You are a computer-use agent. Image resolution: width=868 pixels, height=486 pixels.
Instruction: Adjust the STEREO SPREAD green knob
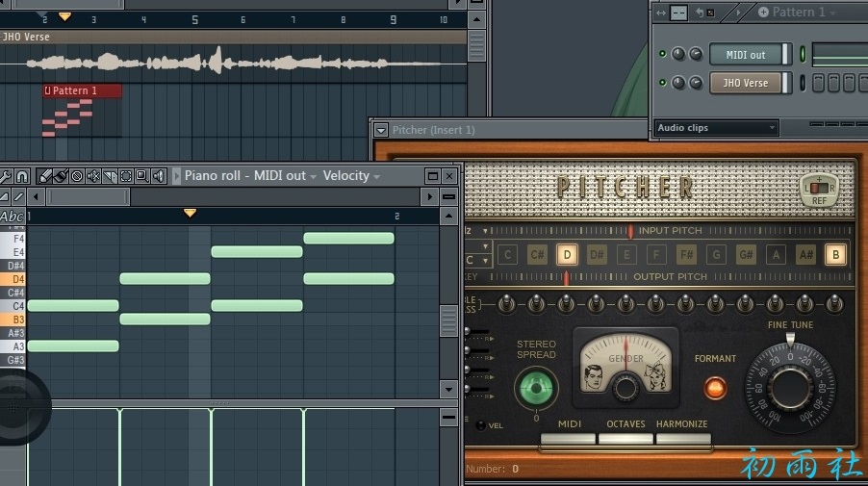click(536, 388)
